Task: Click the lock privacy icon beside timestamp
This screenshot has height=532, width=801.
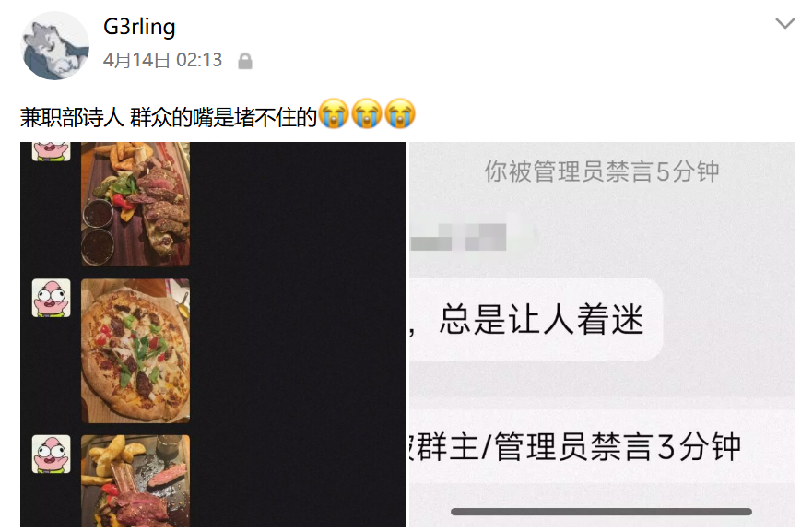Action: pos(245,61)
